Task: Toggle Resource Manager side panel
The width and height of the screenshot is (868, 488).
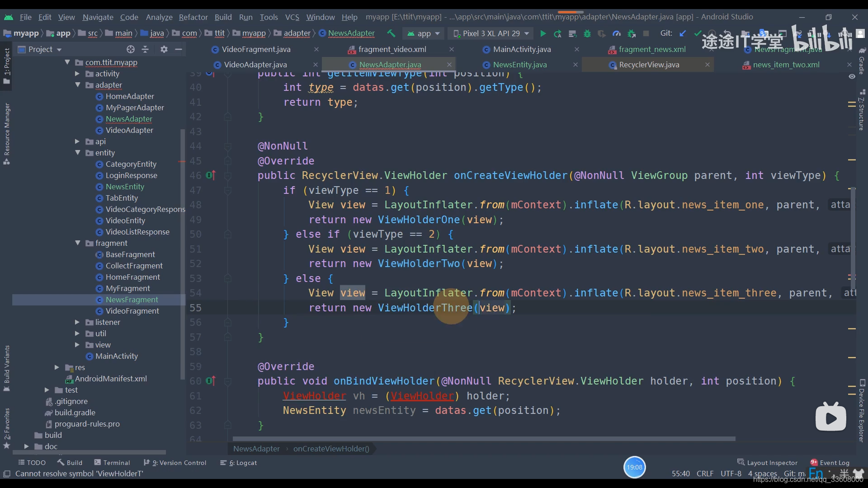Action: [6, 133]
